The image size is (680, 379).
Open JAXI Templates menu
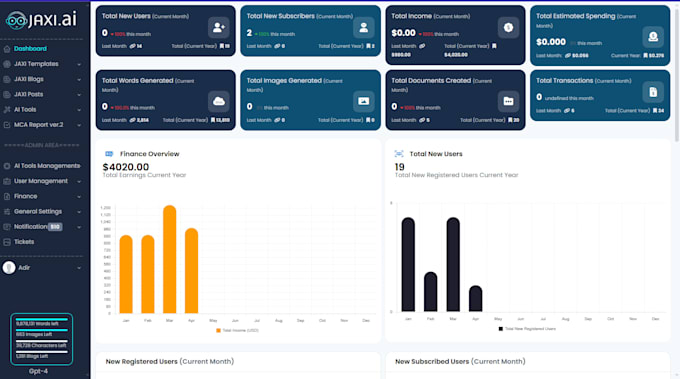(36, 64)
